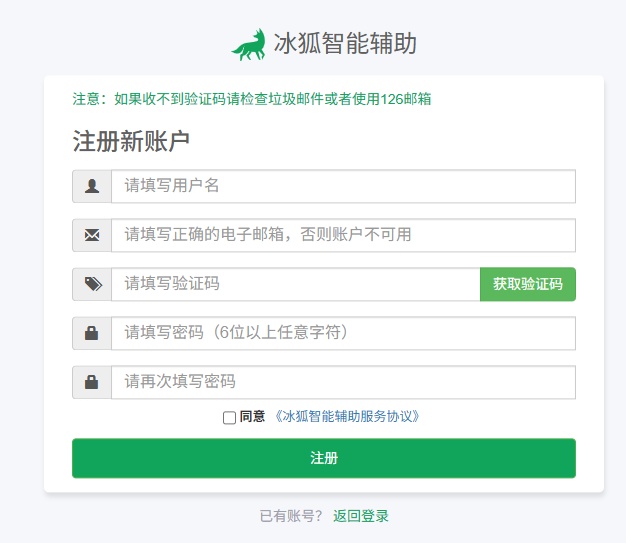626x543 pixels.
Task: Focus the username field 请填写用户名
Action: point(343,186)
